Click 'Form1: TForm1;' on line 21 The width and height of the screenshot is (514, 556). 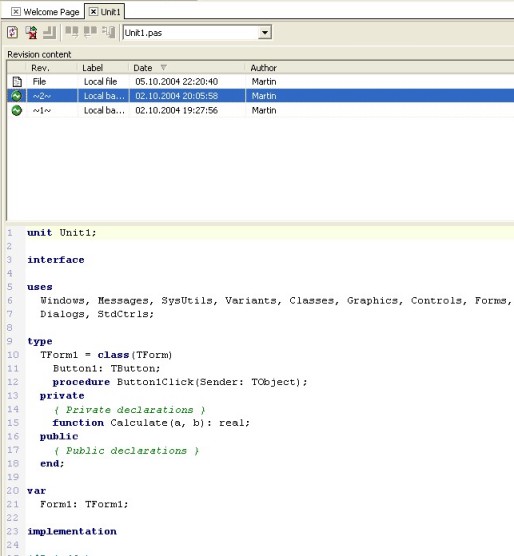tap(84, 504)
